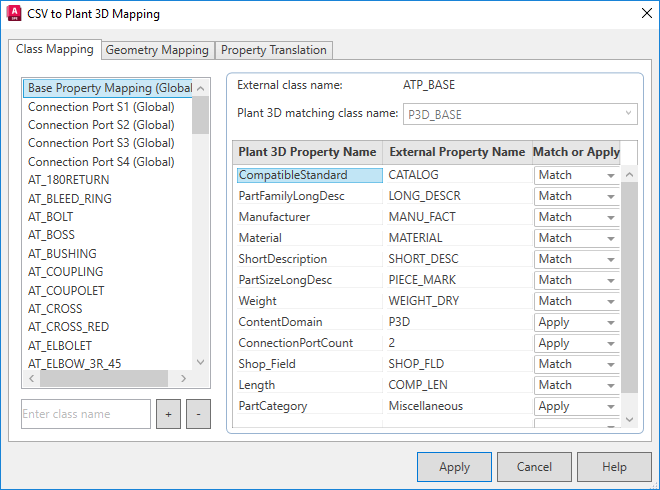Select AT_CROSS_RED class
660x490 pixels.
(x=69, y=327)
